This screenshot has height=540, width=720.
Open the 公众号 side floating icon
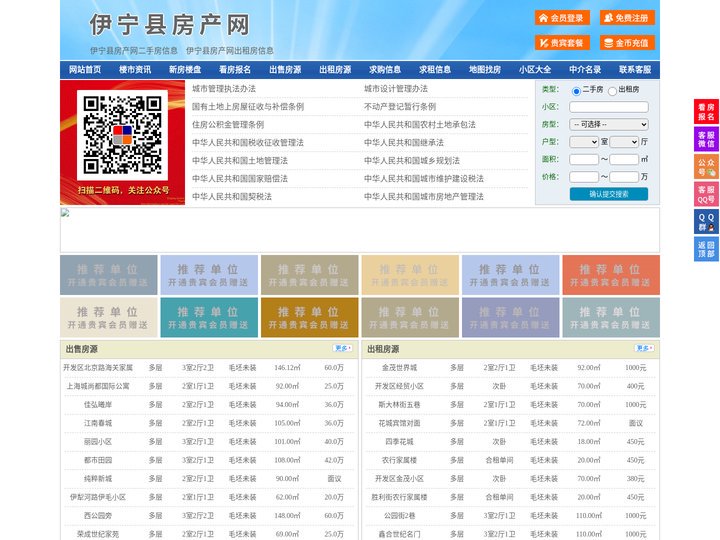point(706,167)
